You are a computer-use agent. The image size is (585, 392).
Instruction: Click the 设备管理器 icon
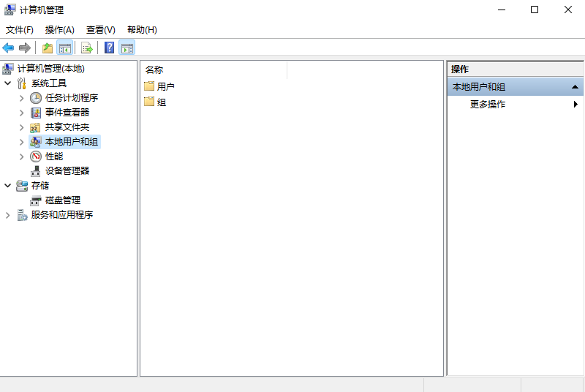(x=35, y=171)
